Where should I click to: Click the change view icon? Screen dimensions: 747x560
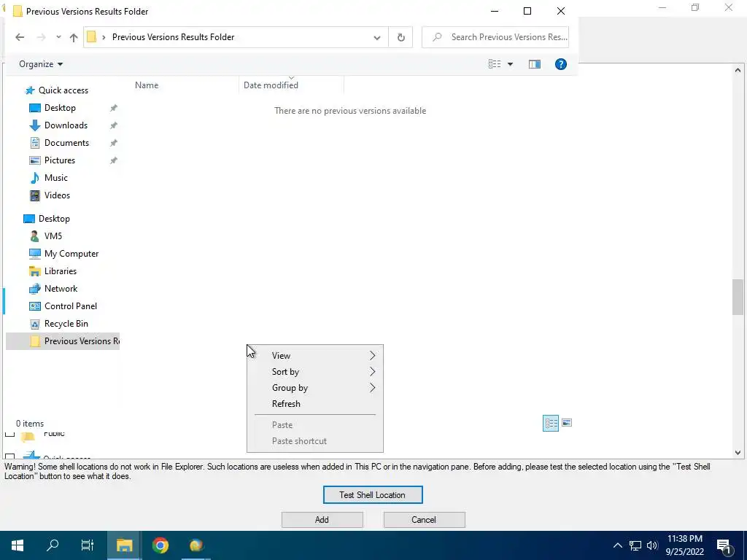pos(495,64)
